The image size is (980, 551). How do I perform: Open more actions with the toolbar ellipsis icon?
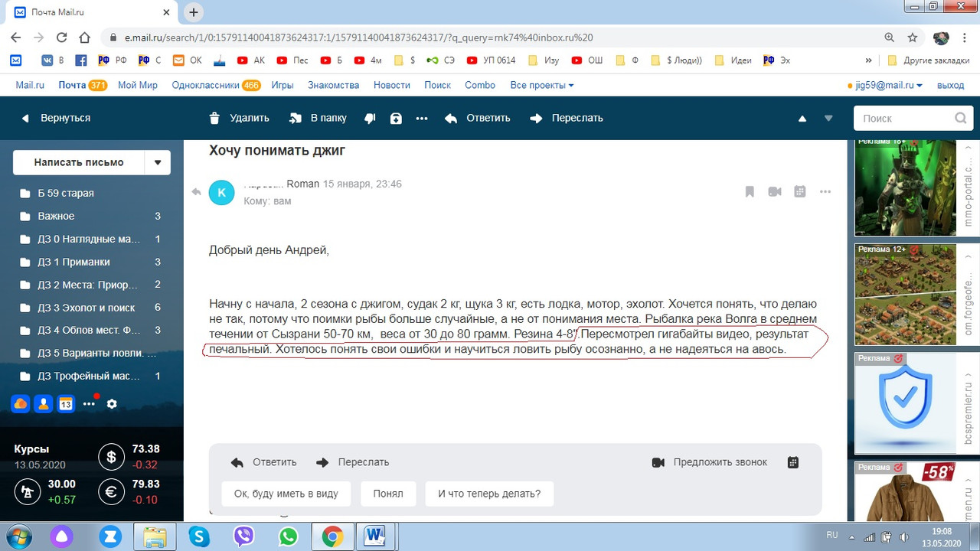423,118
